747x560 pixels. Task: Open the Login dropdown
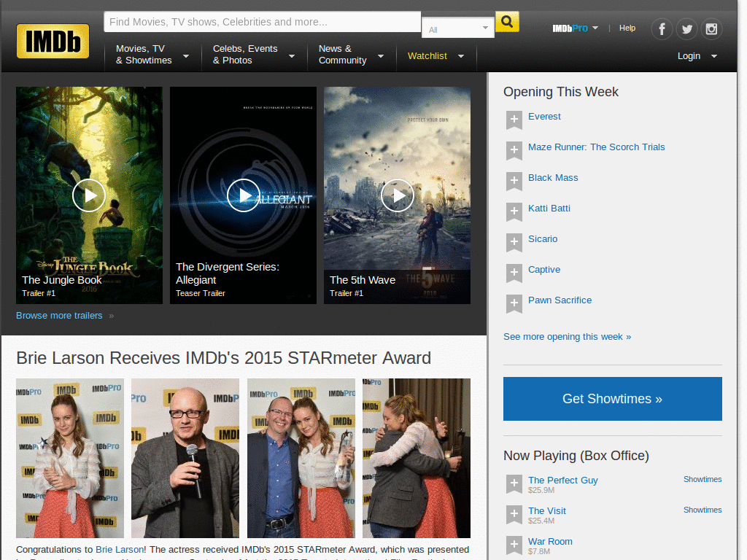pyautogui.click(x=697, y=56)
